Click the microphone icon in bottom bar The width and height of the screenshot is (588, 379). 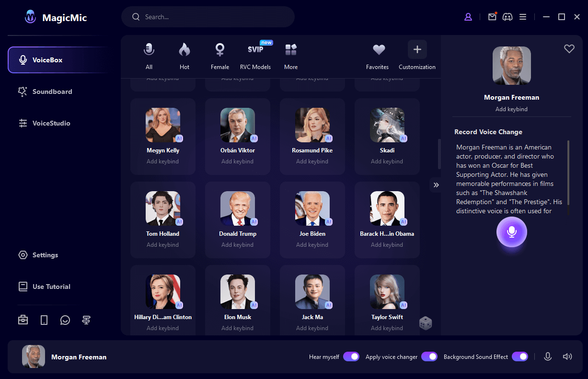click(x=548, y=356)
